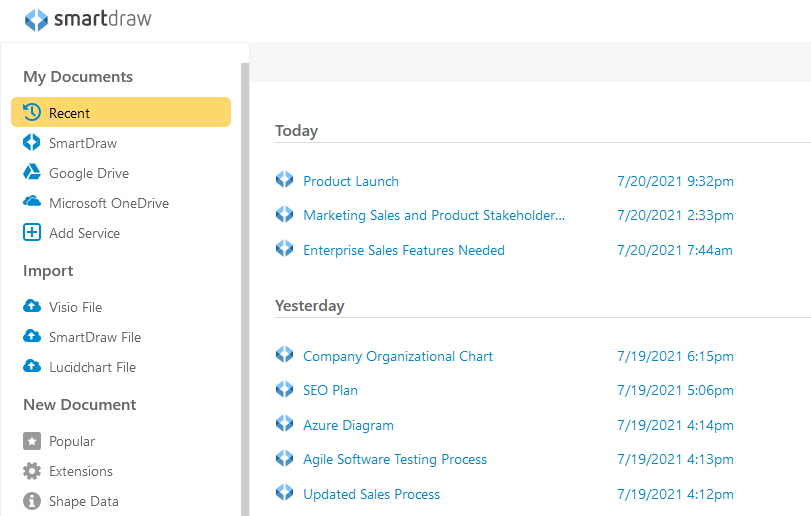Screen dimensions: 811x516
Task: Click the Add Service plus icon
Action: coord(32,233)
